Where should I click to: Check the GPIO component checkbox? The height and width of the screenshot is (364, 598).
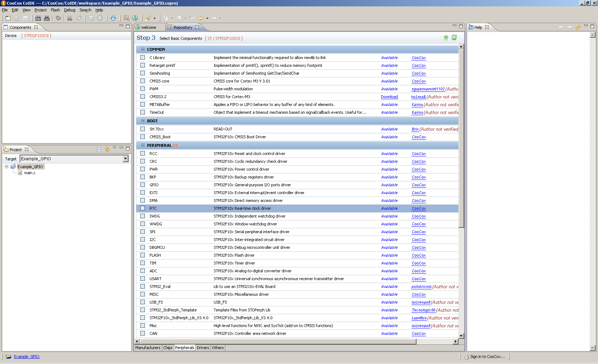coord(143,185)
